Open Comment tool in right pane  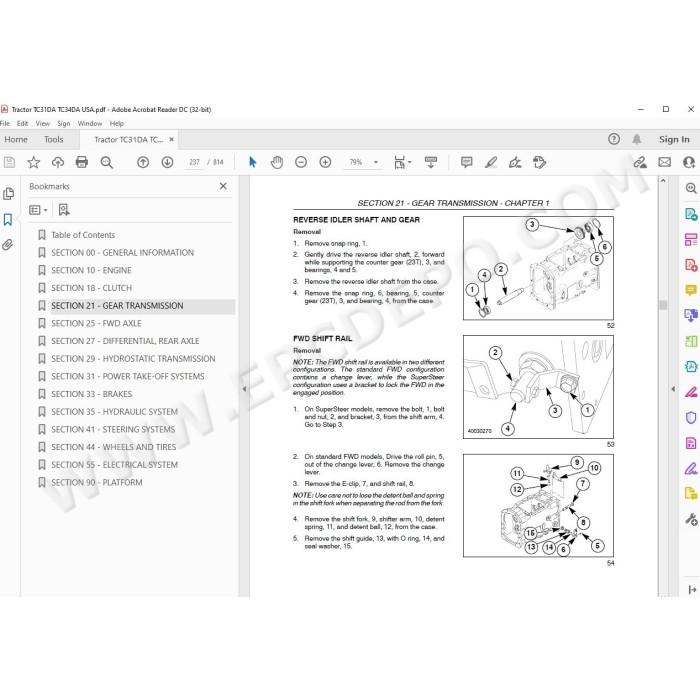coord(691,290)
